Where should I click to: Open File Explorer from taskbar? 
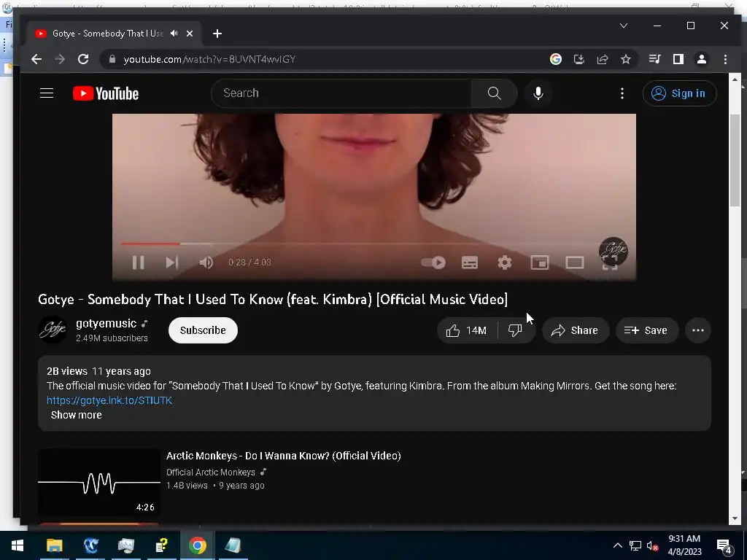click(54, 545)
